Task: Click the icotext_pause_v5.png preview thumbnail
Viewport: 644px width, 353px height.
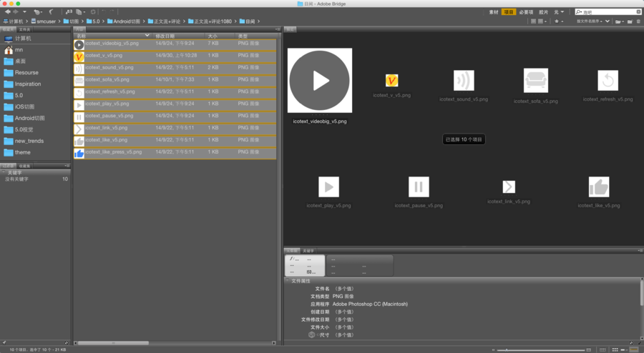Action: click(419, 187)
